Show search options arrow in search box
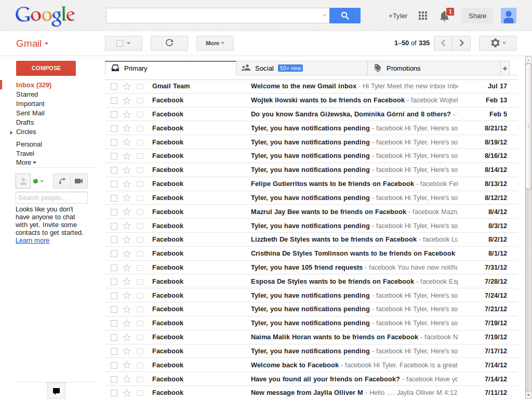Image resolution: width=532 pixels, height=399 pixels. pos(324,16)
